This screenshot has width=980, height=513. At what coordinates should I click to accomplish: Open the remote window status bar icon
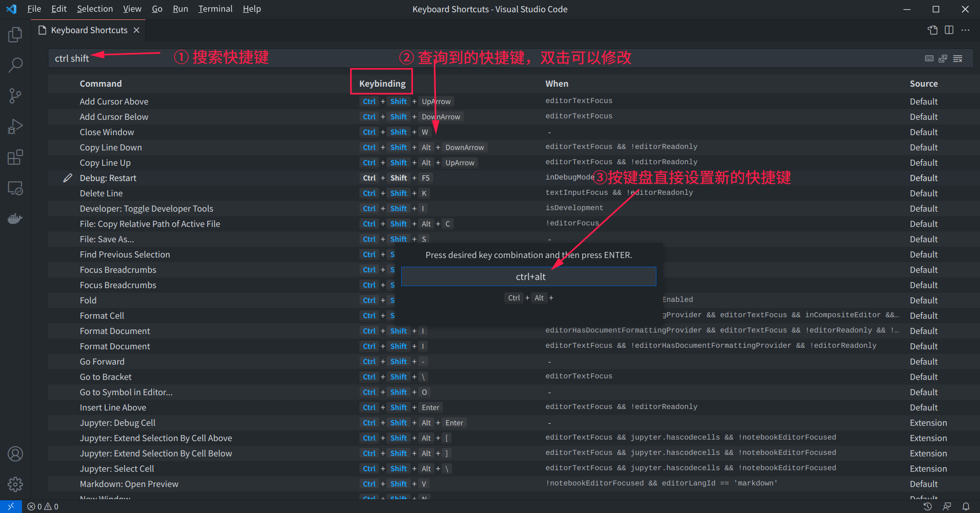(11, 506)
